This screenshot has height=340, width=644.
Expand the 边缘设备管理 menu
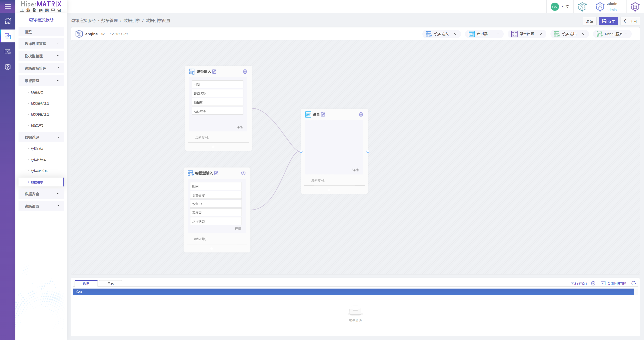41,68
